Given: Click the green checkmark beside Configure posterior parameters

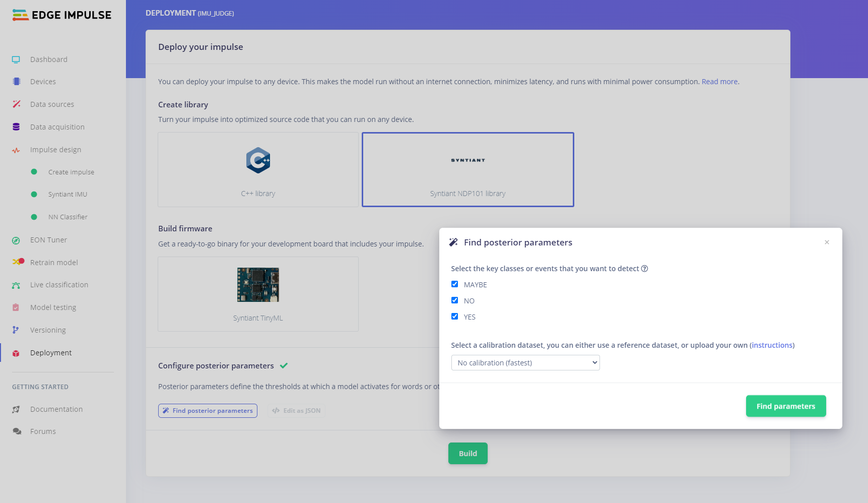Looking at the screenshot, I should point(284,366).
